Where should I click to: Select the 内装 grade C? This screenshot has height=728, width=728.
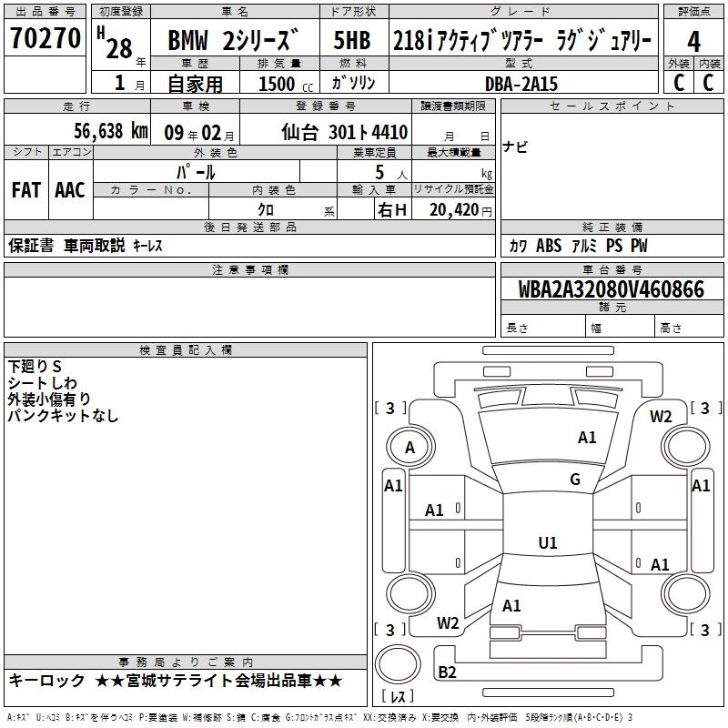click(708, 83)
